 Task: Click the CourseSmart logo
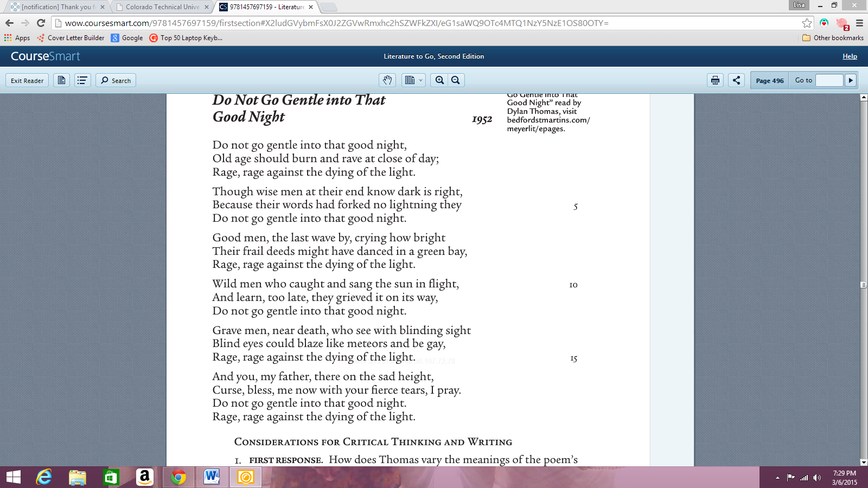(46, 56)
